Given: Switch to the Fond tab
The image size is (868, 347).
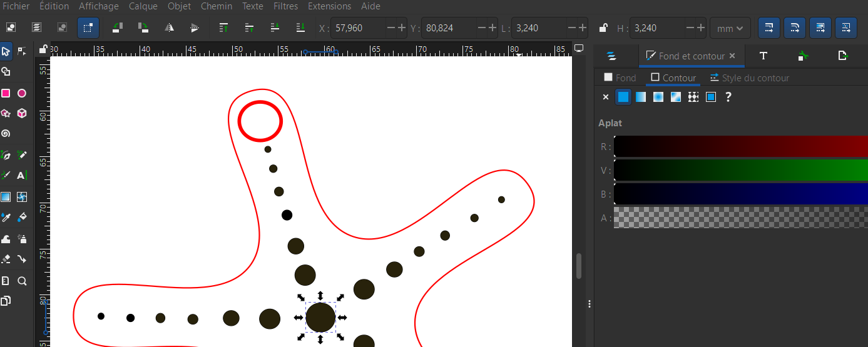Looking at the screenshot, I should pyautogui.click(x=620, y=78).
